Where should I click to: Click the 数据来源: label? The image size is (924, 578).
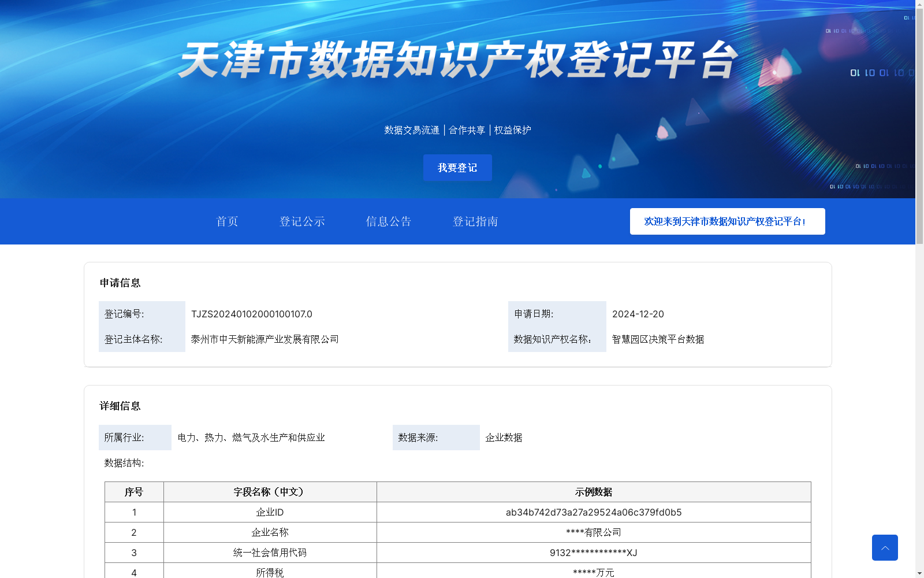tap(418, 438)
